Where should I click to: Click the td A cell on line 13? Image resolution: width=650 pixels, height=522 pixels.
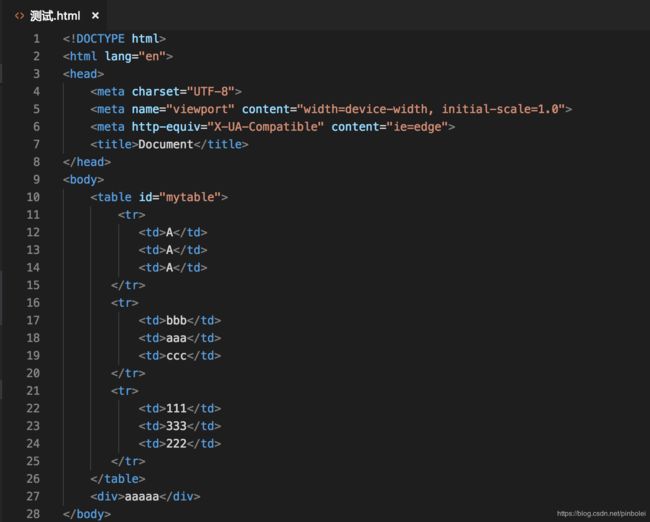click(x=173, y=250)
